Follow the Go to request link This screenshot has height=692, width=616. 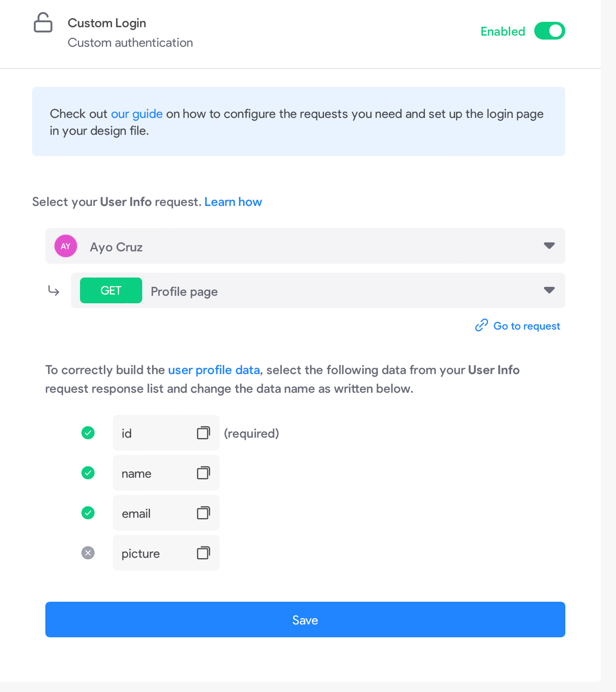click(527, 326)
